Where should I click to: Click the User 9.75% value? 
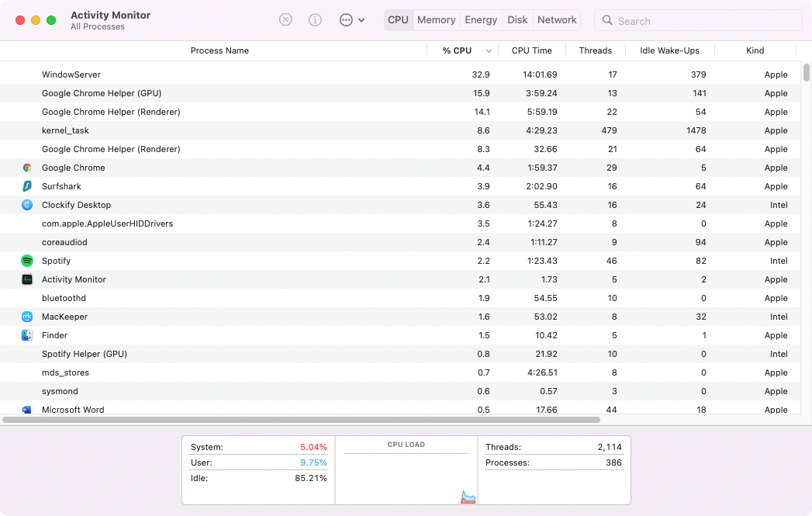click(x=313, y=462)
